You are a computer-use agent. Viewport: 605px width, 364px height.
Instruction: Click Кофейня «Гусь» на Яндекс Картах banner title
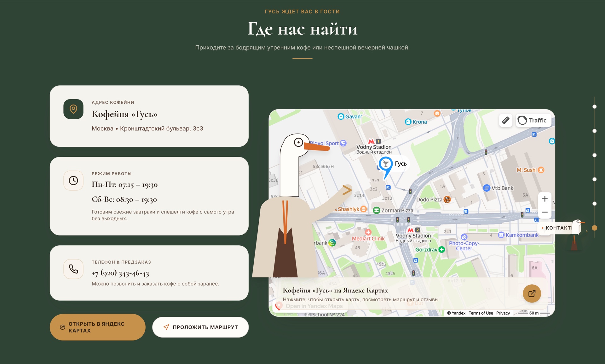335,290
